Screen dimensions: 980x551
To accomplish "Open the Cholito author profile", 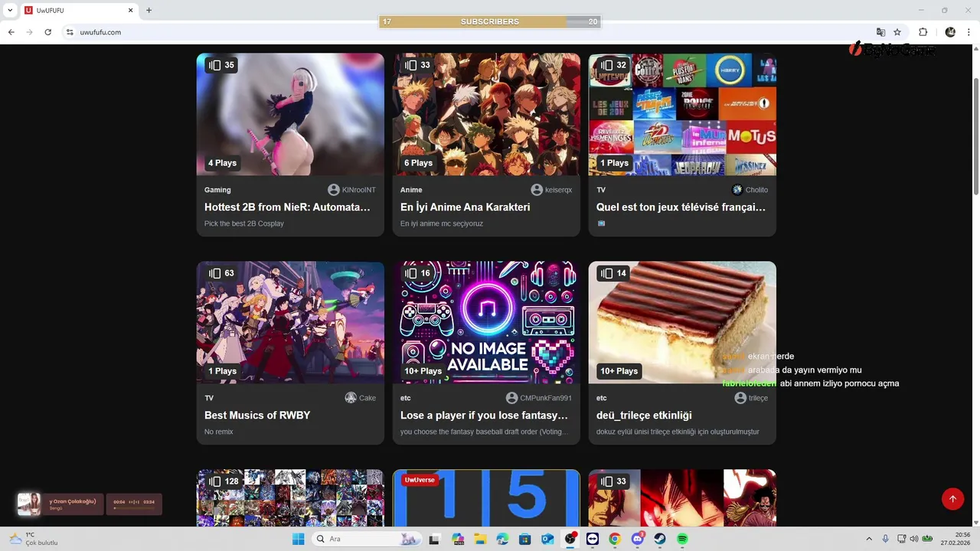I will click(x=750, y=190).
